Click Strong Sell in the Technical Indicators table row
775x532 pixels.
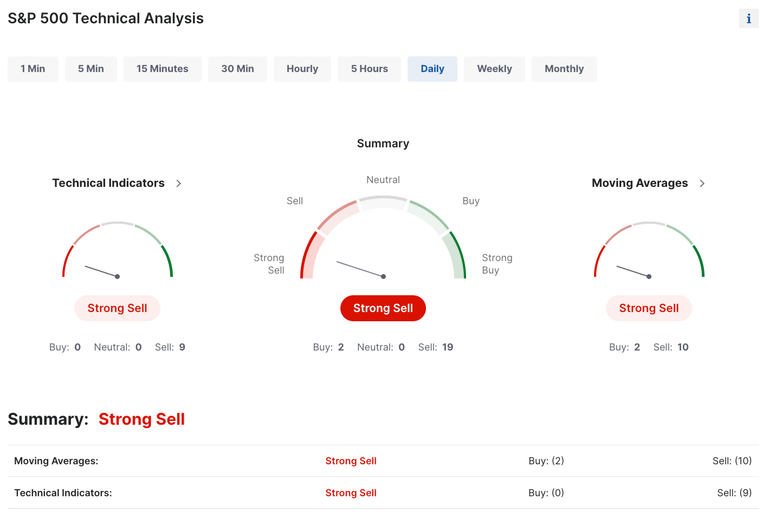pos(351,493)
